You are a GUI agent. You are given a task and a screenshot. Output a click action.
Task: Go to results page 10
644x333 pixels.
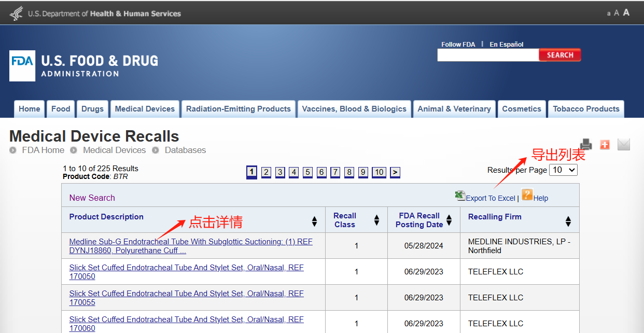379,172
